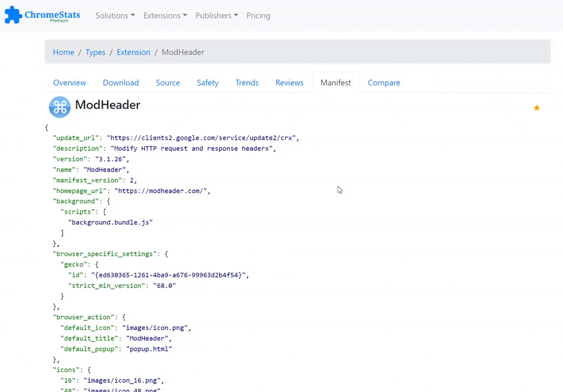Click the "background.bundle.js" entry
563x392 pixels.
pyautogui.click(x=111, y=223)
